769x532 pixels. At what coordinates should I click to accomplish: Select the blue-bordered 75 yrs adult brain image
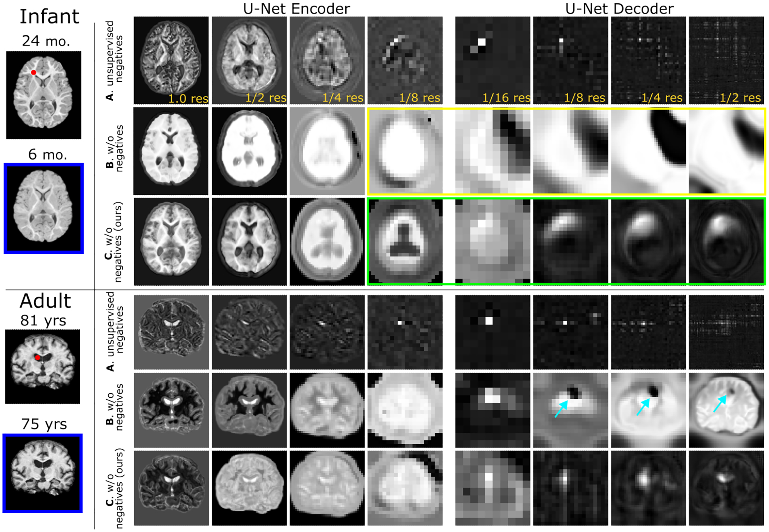(x=43, y=473)
